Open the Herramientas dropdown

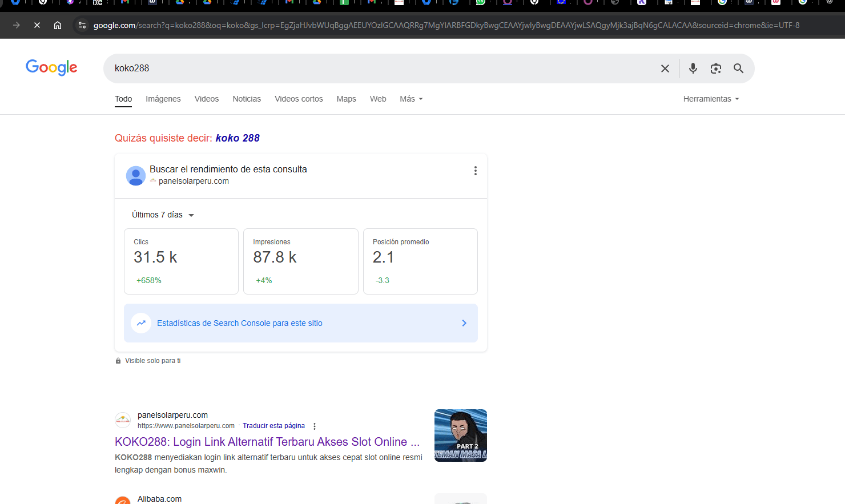(711, 99)
